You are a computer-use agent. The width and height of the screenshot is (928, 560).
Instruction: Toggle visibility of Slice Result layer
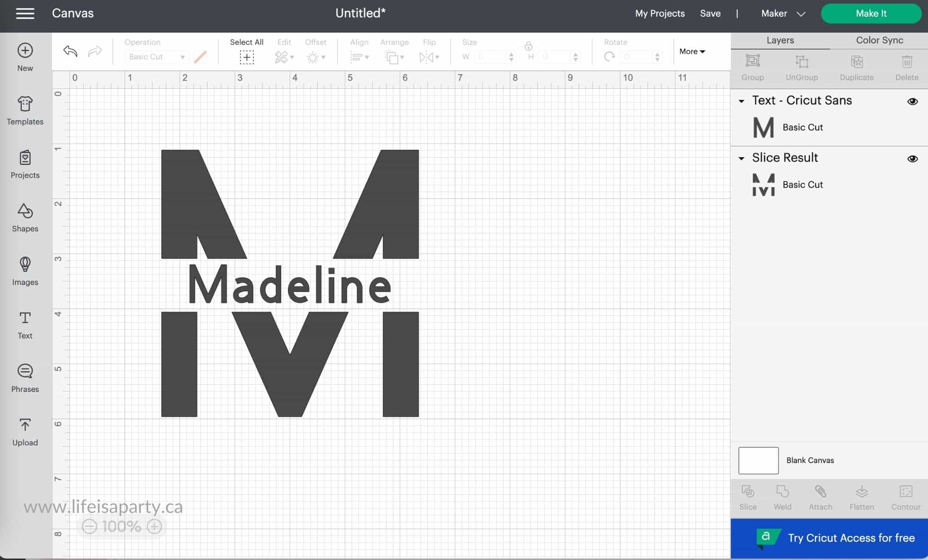pos(913,158)
